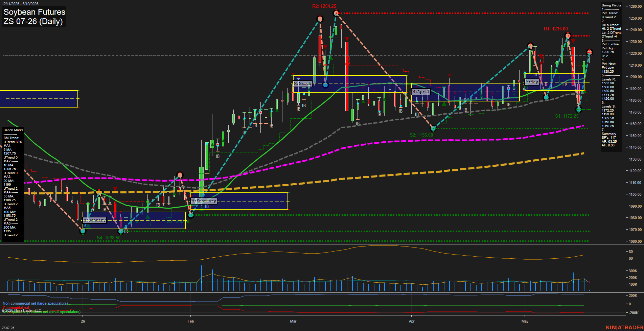Select the 'M:May' monthly range label

531,82
